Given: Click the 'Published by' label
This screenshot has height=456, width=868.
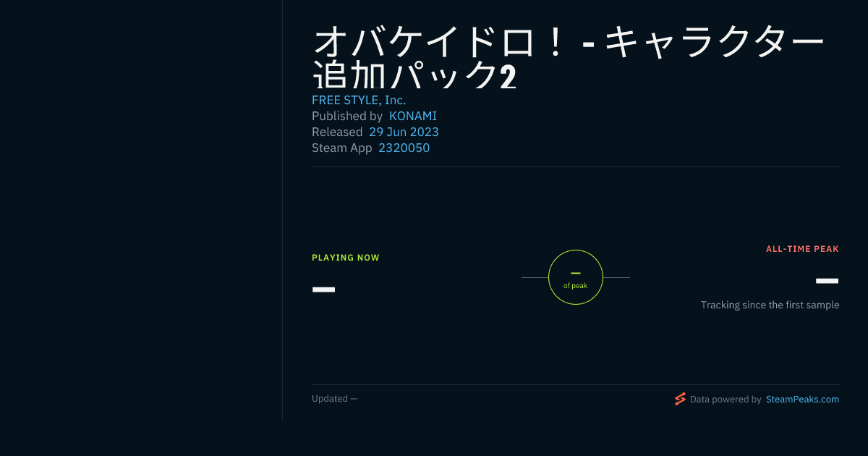Looking at the screenshot, I should click(347, 116).
